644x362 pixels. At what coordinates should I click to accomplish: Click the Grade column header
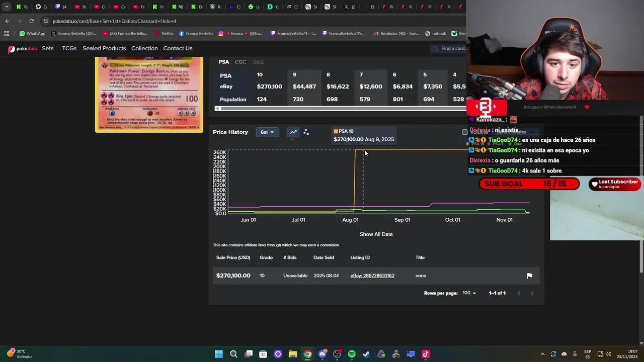click(x=266, y=257)
